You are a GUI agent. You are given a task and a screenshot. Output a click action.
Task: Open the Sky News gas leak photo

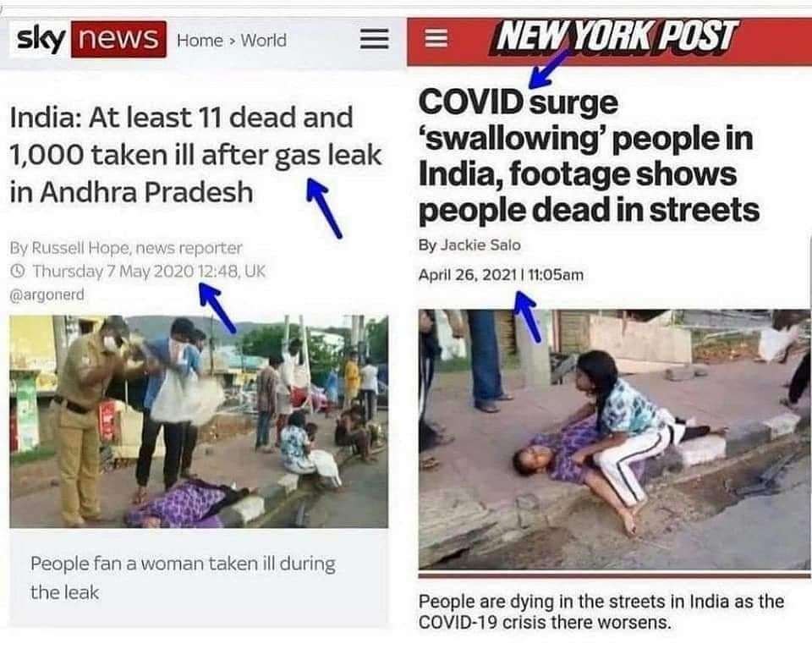(x=199, y=421)
